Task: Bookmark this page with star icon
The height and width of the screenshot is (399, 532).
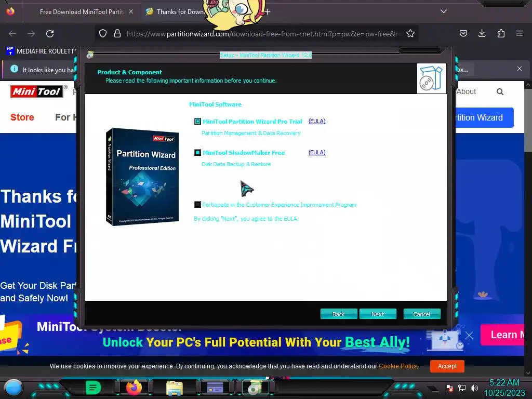Action: 410,33
